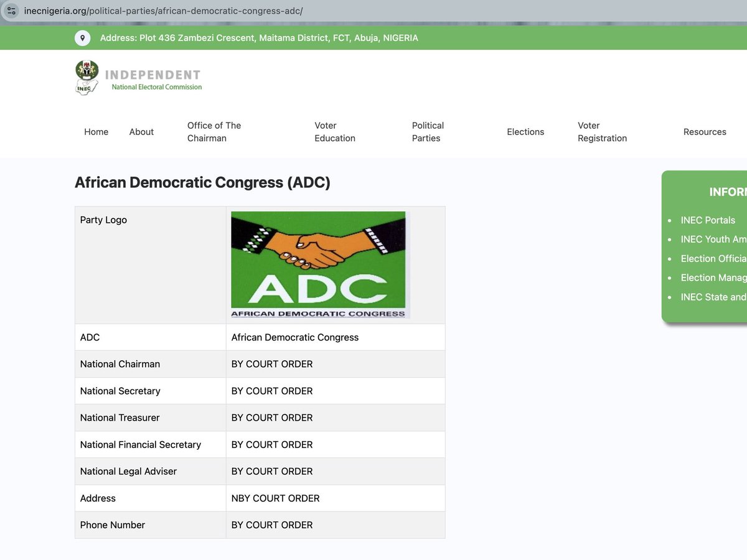Screen dimensions: 747x560
Task: Open the Voter Registration menu
Action: click(602, 132)
